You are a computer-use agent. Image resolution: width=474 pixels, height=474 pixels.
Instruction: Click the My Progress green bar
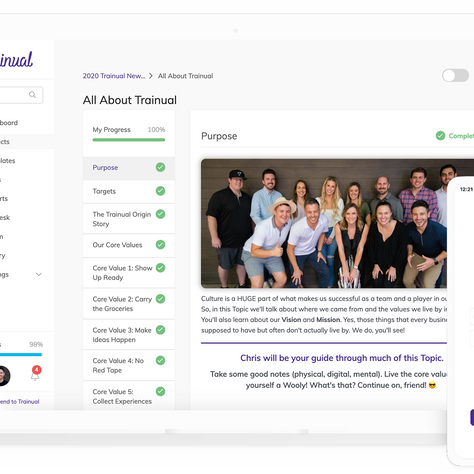(129, 140)
